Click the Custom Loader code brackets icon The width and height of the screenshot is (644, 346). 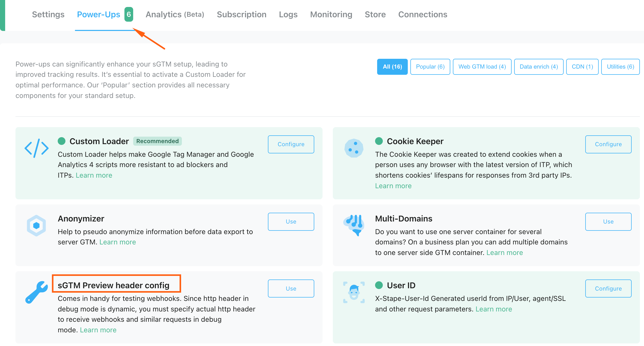[37, 148]
